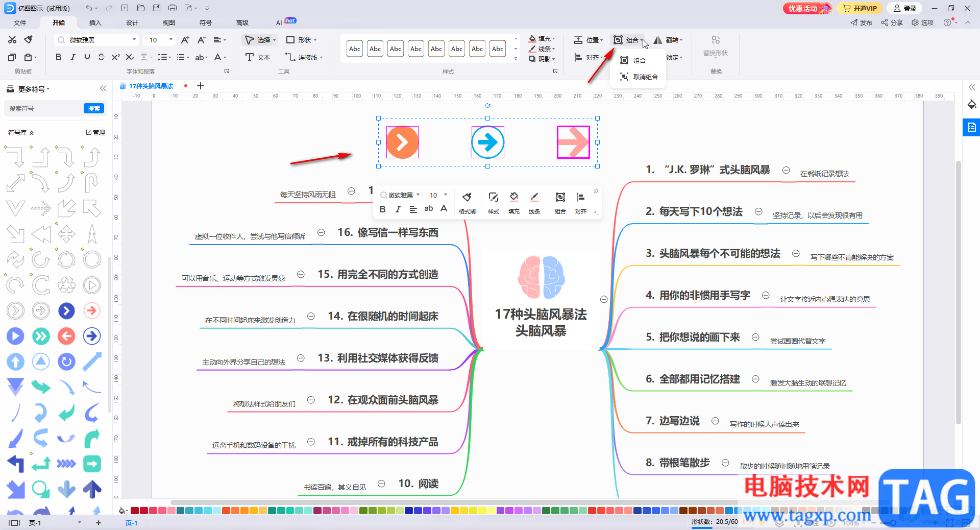This screenshot has height=530, width=980.
Task: Switch to the 插入 ribbon tab
Action: [95, 22]
